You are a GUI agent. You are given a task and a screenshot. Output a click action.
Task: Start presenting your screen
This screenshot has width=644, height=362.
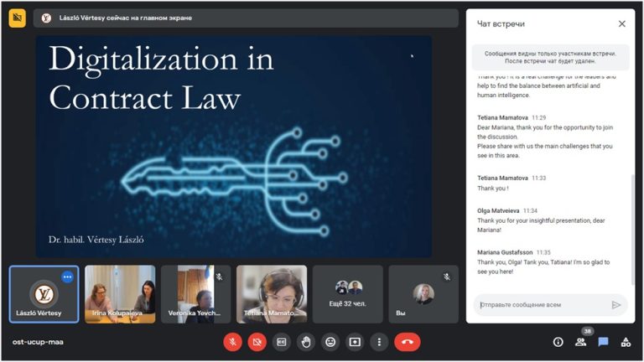(x=355, y=342)
